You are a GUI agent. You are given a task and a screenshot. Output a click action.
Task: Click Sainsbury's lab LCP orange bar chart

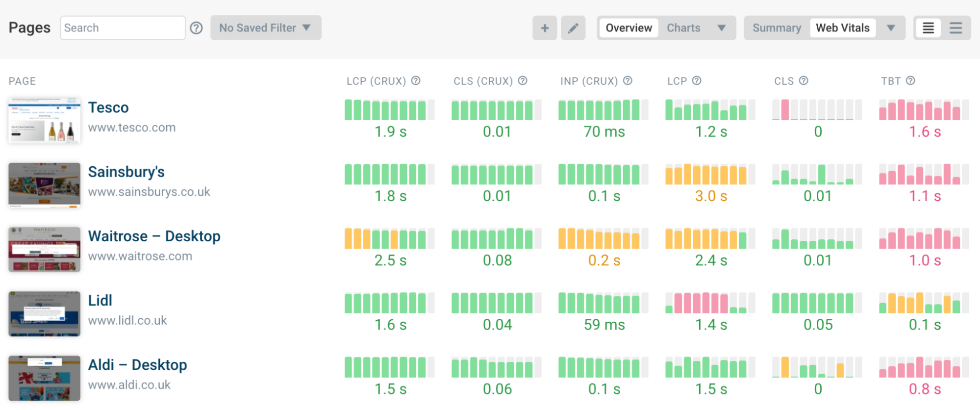710,174
